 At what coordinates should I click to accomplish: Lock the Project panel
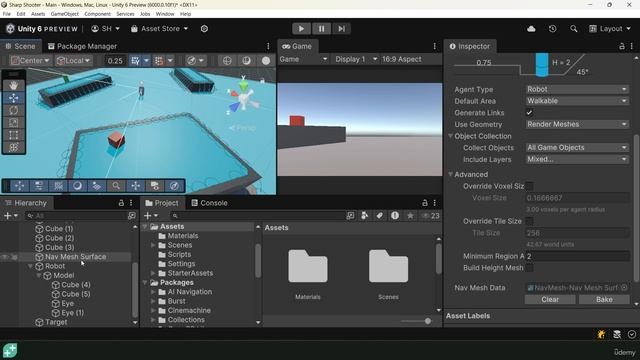click(424, 203)
